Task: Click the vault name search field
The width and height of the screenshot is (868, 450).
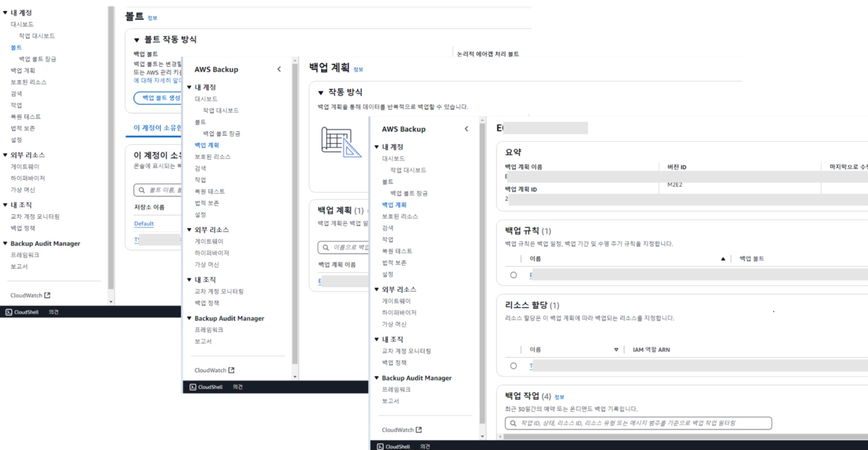Action: click(158, 190)
